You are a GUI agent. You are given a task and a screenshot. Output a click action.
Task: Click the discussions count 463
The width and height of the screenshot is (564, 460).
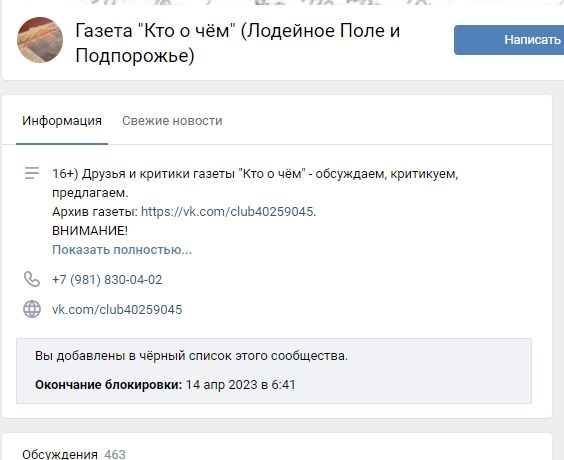pos(115,454)
